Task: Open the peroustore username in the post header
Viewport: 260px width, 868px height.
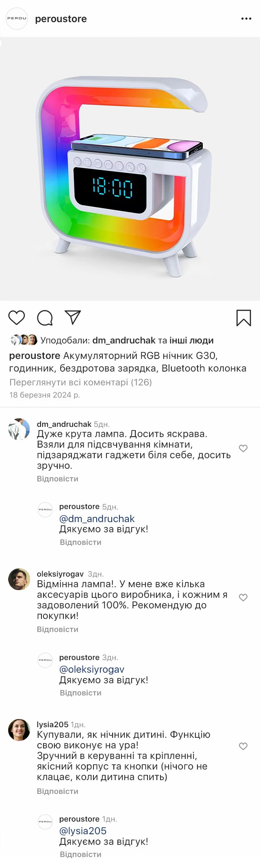Action: tap(61, 19)
